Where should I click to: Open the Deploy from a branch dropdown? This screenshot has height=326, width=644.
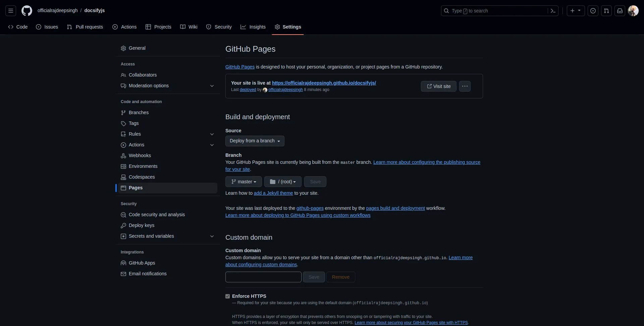(x=255, y=141)
